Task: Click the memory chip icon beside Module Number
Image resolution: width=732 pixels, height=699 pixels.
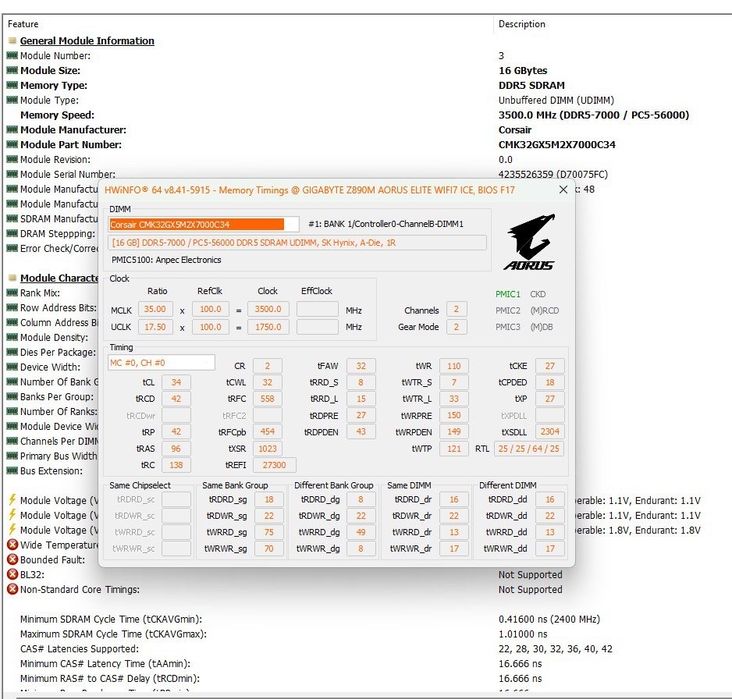Action: click(x=13, y=56)
